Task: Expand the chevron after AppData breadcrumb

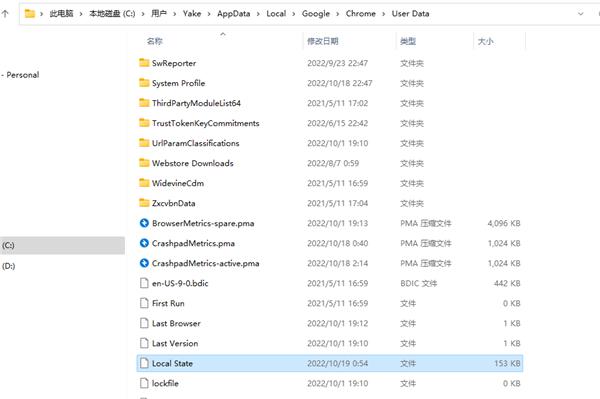Action: click(x=258, y=14)
